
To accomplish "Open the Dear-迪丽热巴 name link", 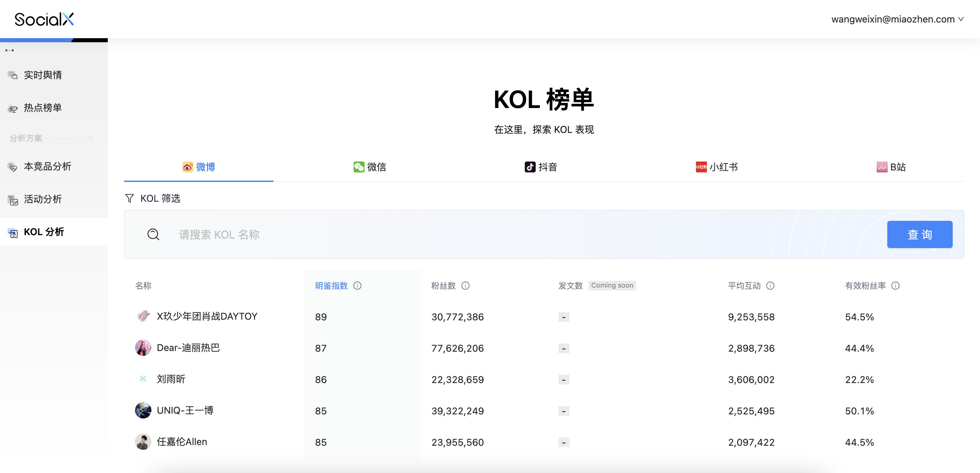I will point(188,348).
